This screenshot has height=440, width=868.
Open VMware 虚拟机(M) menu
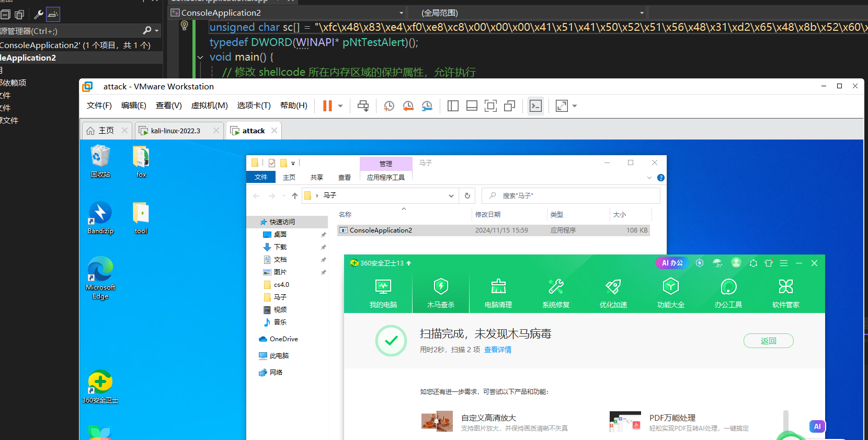coord(209,106)
